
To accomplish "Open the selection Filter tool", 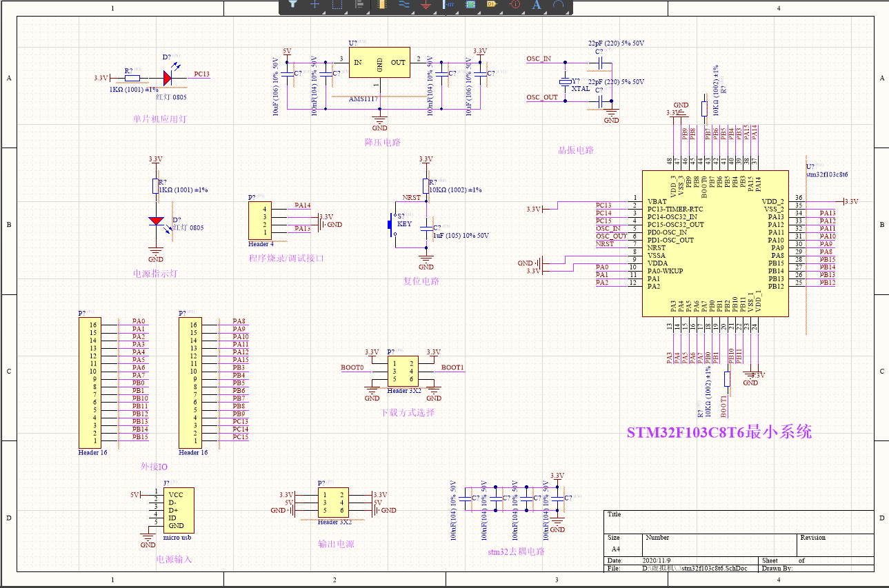I will [x=292, y=5].
